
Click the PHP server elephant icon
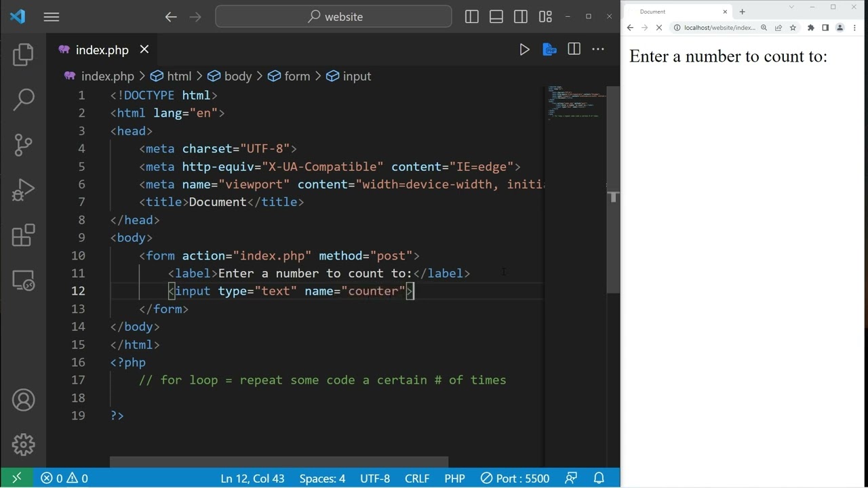[549, 49]
